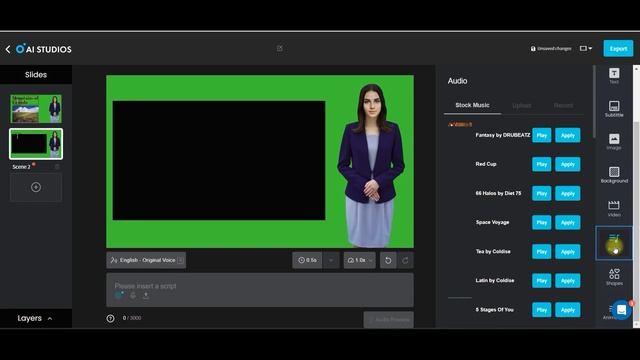Open the Text tool in the sidebar
Screen dimensions: 640x360
coord(614,76)
